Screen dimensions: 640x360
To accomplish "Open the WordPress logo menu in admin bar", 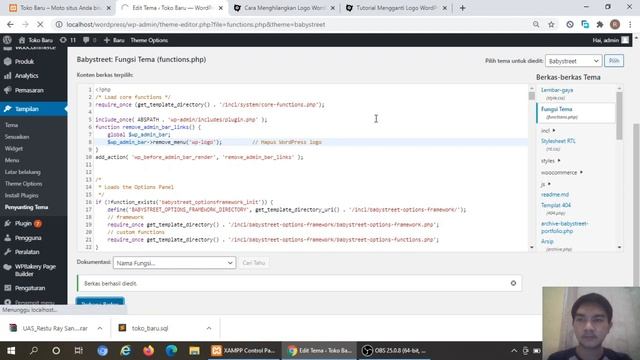I will [x=7, y=40].
